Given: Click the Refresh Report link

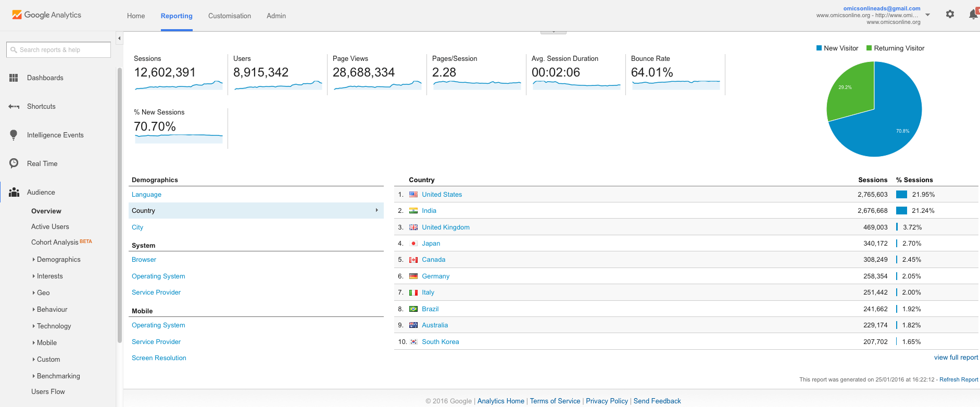Looking at the screenshot, I should (958, 380).
